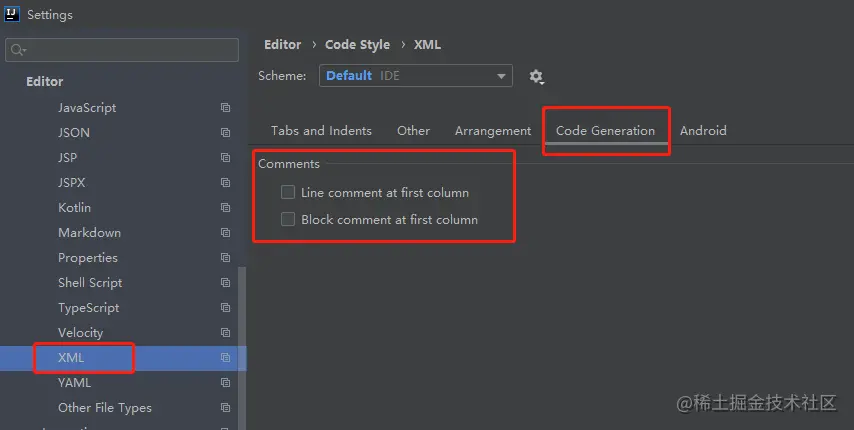This screenshot has height=430, width=854.
Task: Select the Editor section in tree
Action: 45,82
